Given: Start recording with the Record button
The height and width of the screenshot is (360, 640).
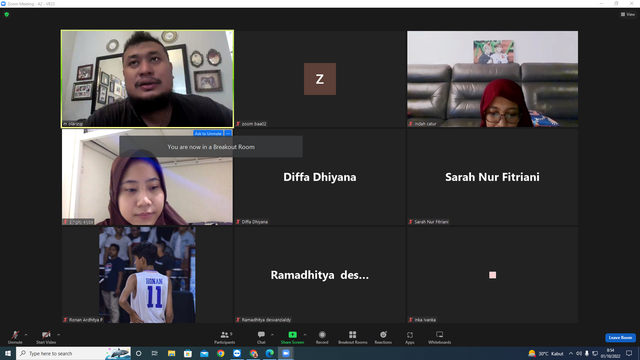Looking at the screenshot, I should pos(322,337).
